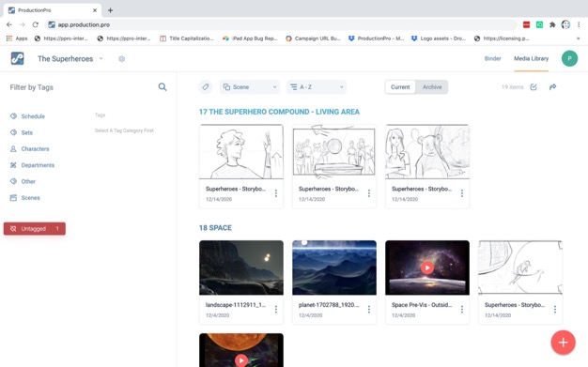Open user profile avatar P
This screenshot has height=367, width=588.
[569, 58]
